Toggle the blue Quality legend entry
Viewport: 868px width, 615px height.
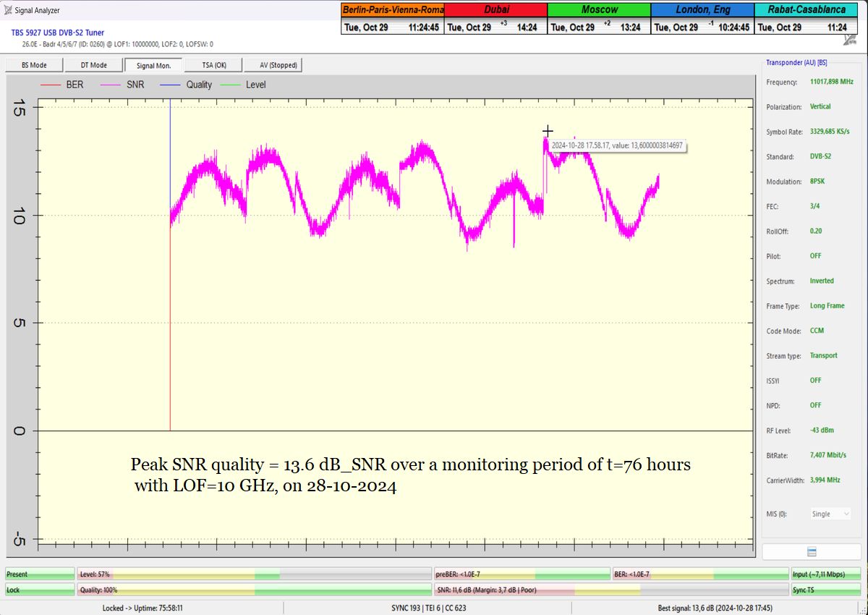coord(187,85)
